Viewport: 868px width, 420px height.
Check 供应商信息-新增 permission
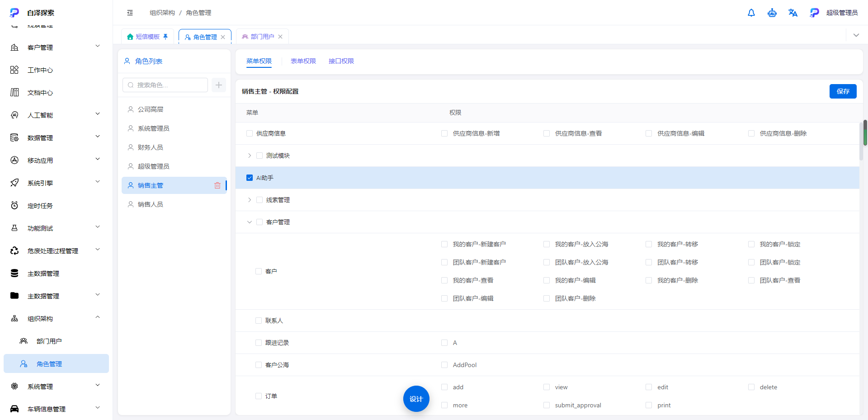(444, 133)
